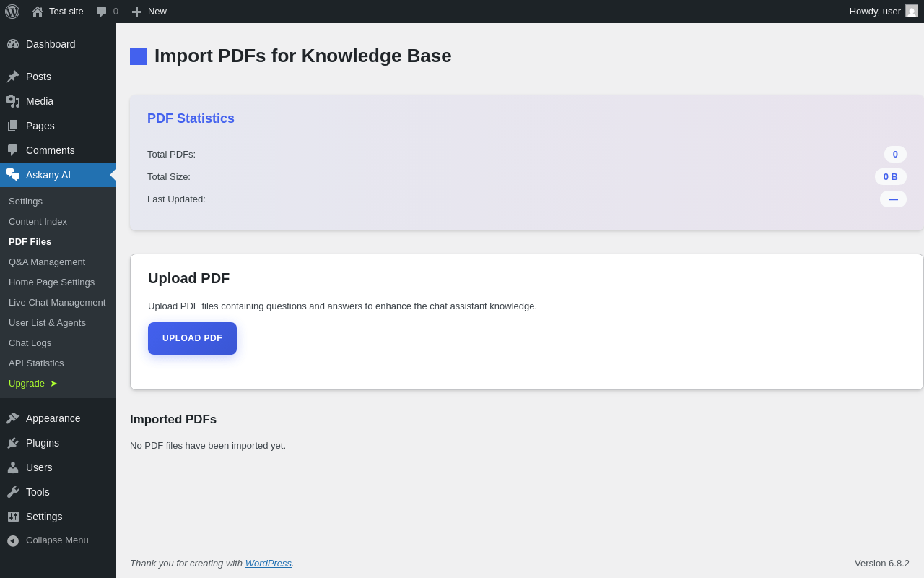Open the Content Index submenu page

38,222
